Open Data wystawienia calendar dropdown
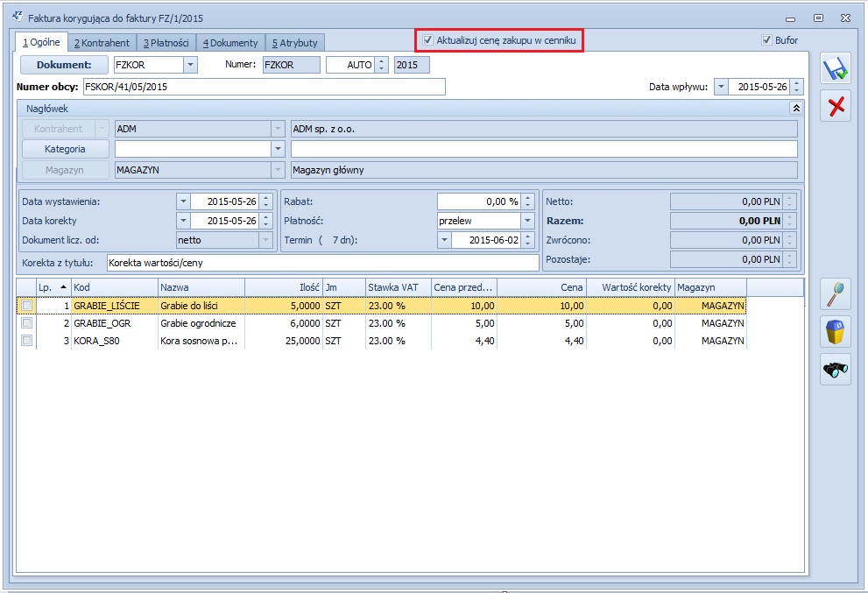 click(x=183, y=201)
